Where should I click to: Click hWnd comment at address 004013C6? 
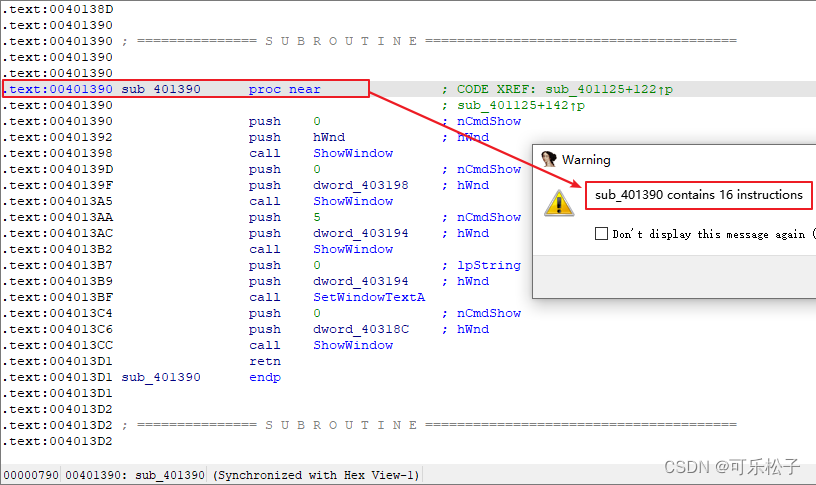point(473,329)
